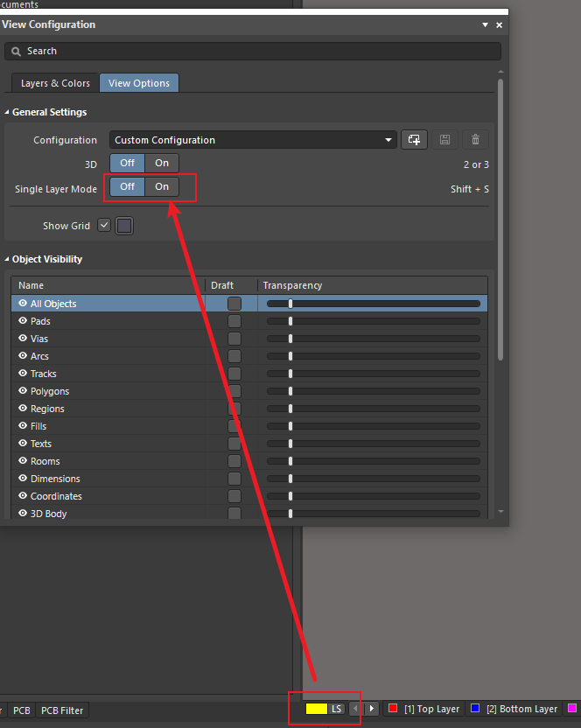Click the Texts transparency slider

pos(374,444)
